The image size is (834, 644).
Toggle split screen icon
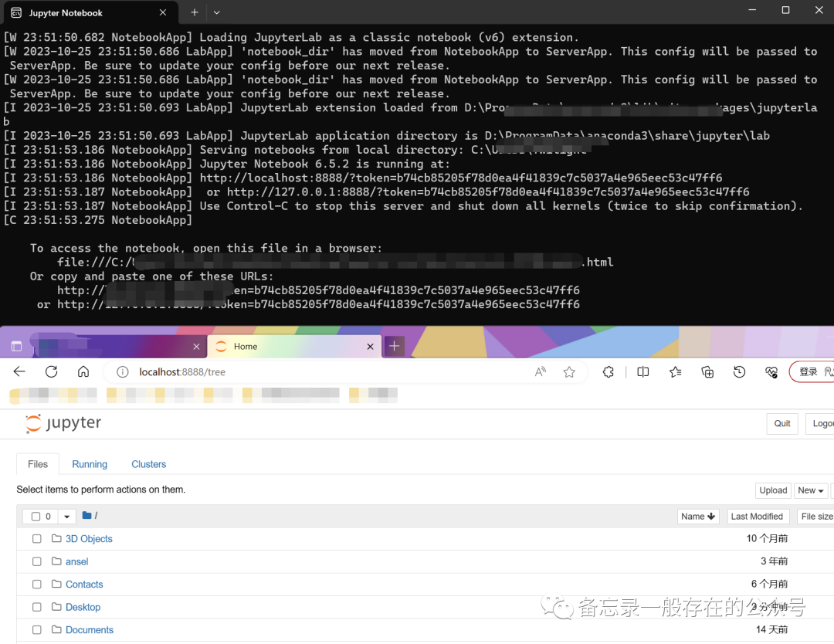643,371
